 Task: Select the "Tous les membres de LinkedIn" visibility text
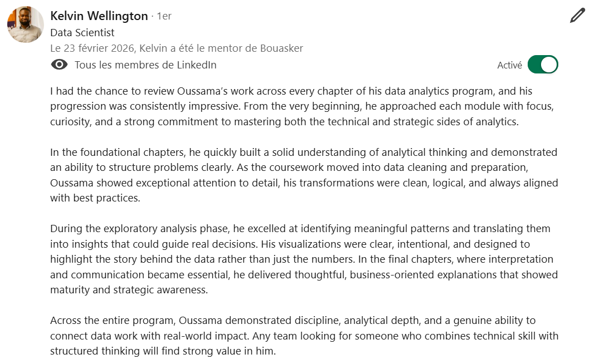click(145, 65)
